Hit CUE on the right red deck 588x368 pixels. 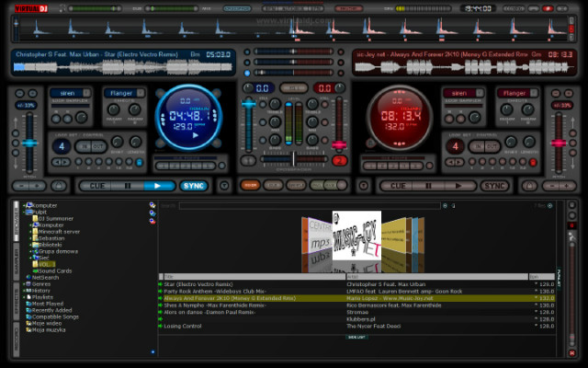[398, 186]
